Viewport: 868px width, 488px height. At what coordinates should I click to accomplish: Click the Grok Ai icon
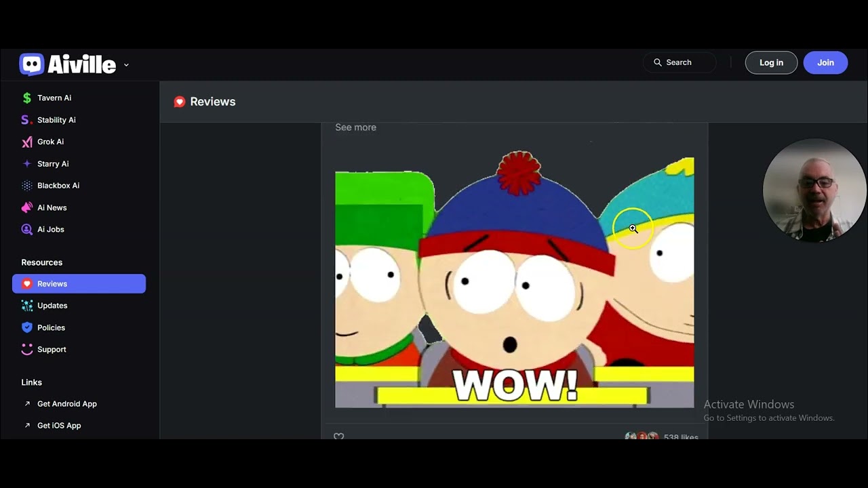click(27, 142)
